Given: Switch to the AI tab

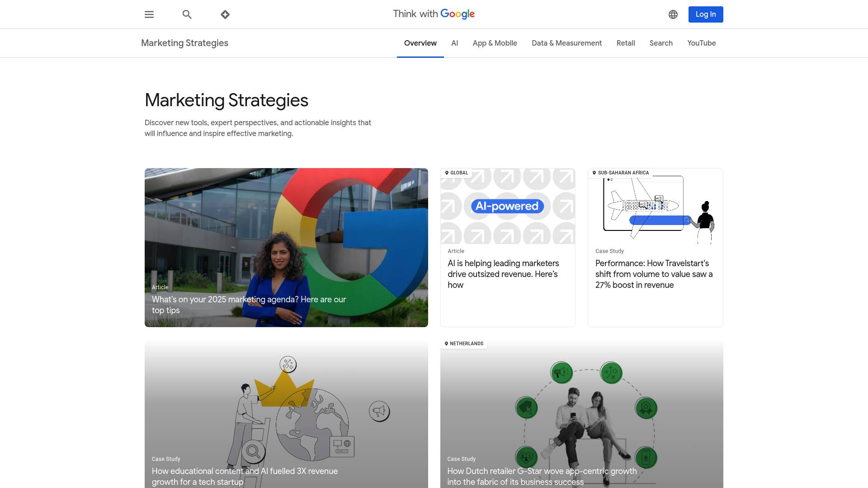Looking at the screenshot, I should click(x=454, y=43).
